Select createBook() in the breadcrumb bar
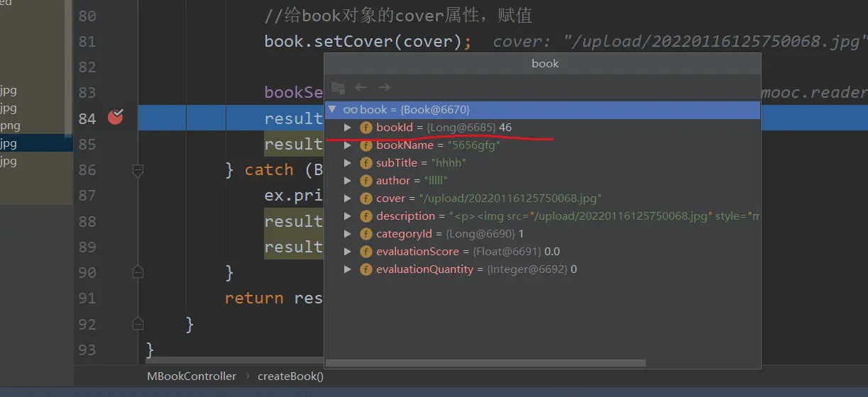Image resolution: width=868 pixels, height=397 pixels. pyautogui.click(x=290, y=376)
